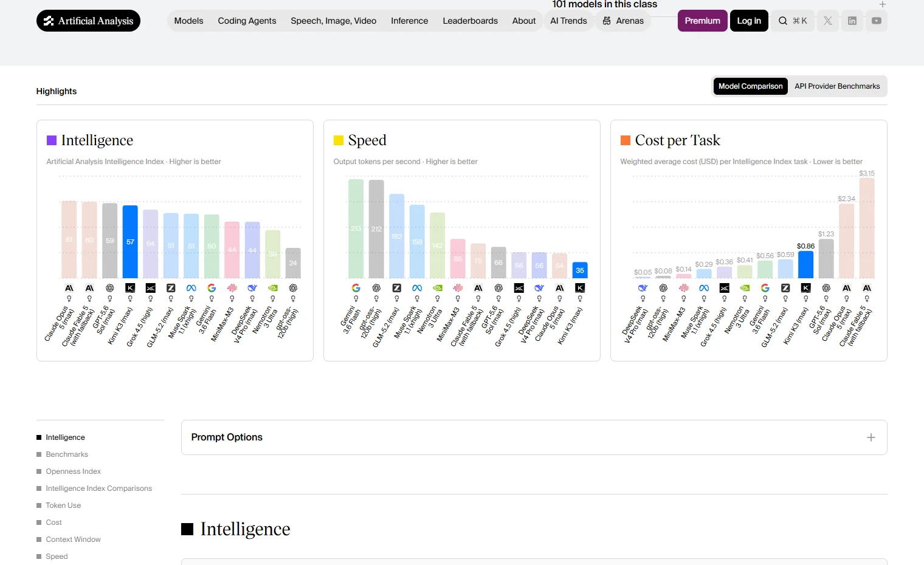Click the search magnifier button
This screenshot has height=565, width=924.
(x=793, y=21)
